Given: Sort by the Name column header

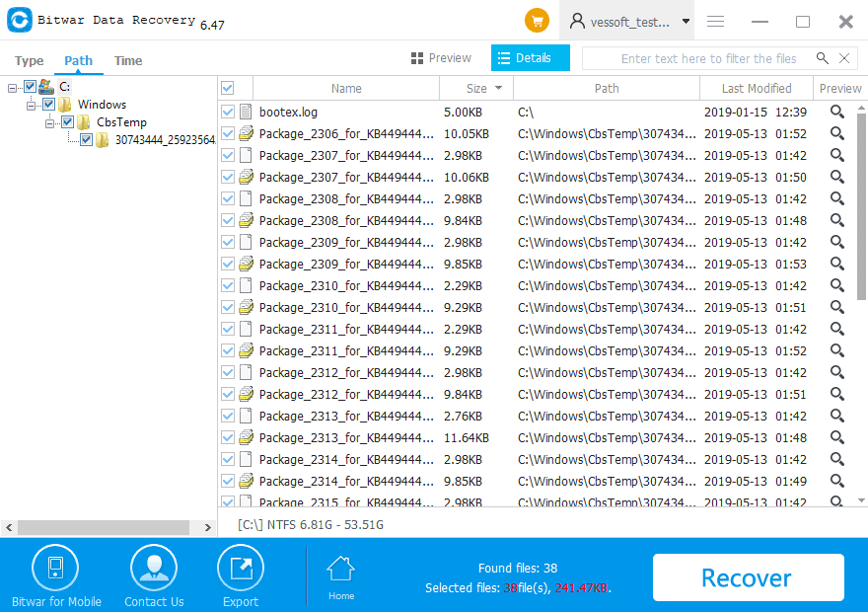Looking at the screenshot, I should coord(346,88).
